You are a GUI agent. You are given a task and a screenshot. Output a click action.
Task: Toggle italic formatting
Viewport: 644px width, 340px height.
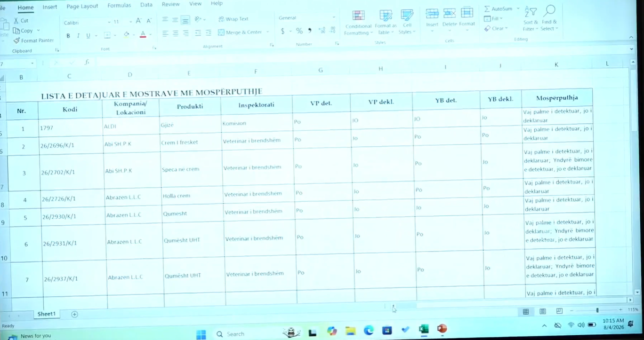point(78,36)
